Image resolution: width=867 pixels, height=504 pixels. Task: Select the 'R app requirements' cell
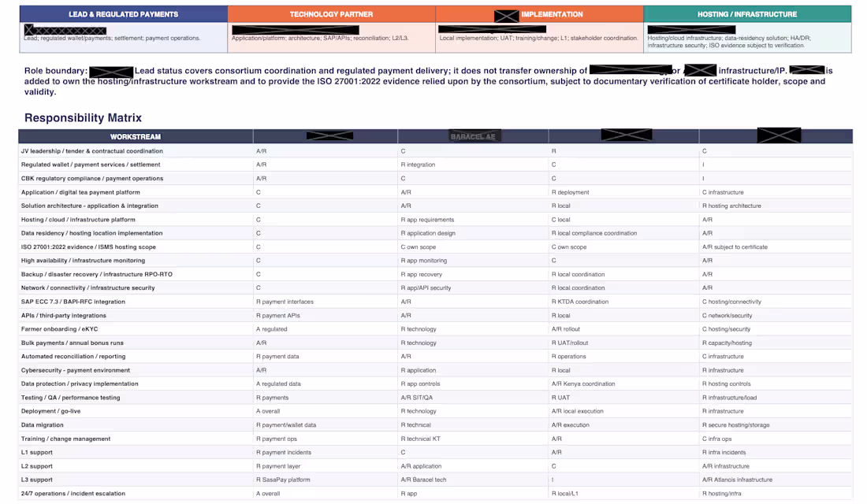[427, 220]
